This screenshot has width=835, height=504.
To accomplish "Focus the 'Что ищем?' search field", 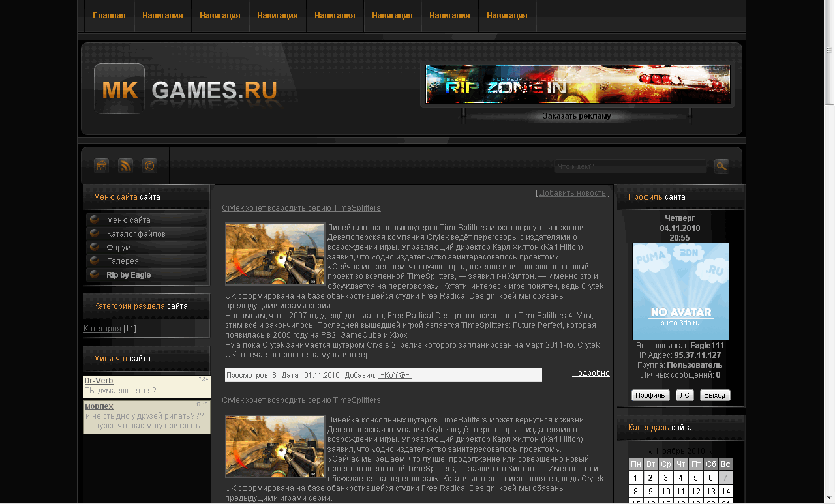I will click(631, 166).
